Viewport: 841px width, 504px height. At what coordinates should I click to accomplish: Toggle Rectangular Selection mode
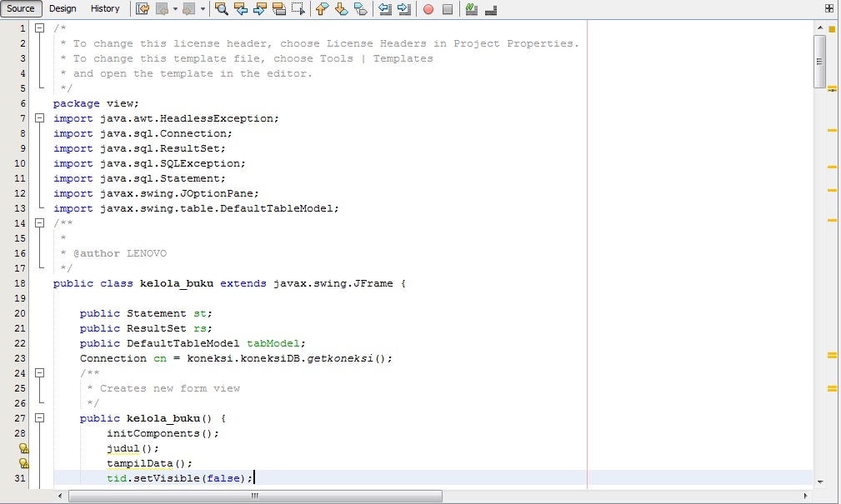click(297, 8)
